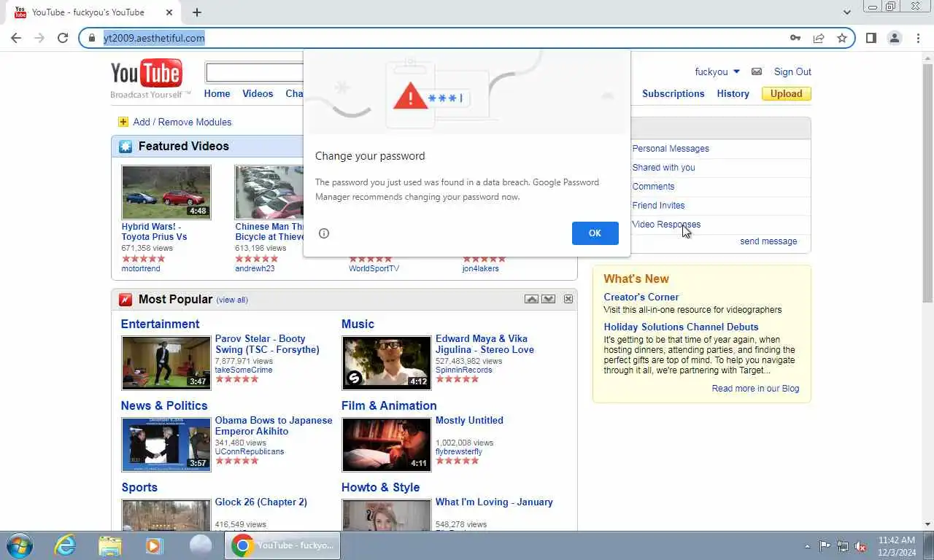The width and height of the screenshot is (934, 560).
Task: Open the Mostly Untitled video title
Action: pos(469,420)
